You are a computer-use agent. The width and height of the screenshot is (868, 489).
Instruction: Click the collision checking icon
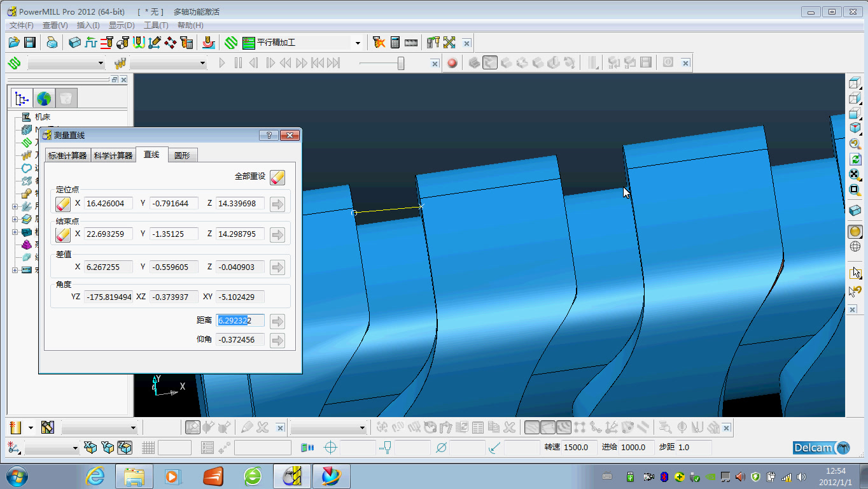379,43
